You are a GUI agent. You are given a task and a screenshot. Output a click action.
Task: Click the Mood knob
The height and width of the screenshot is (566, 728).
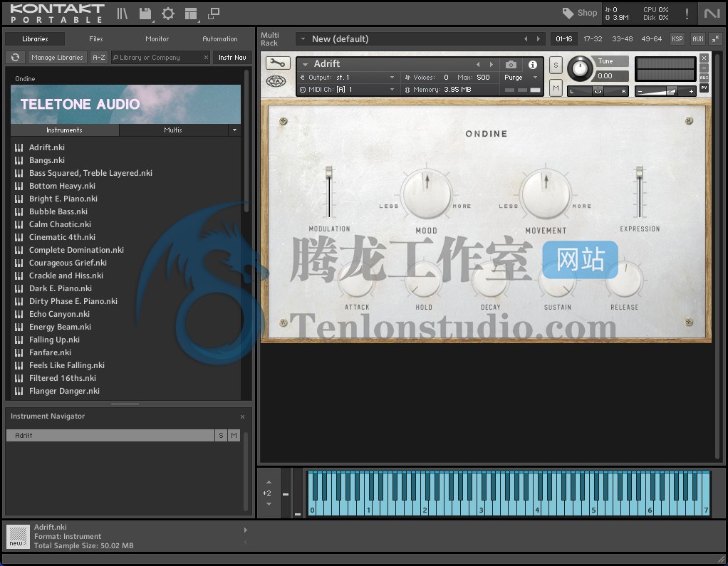pos(426,194)
